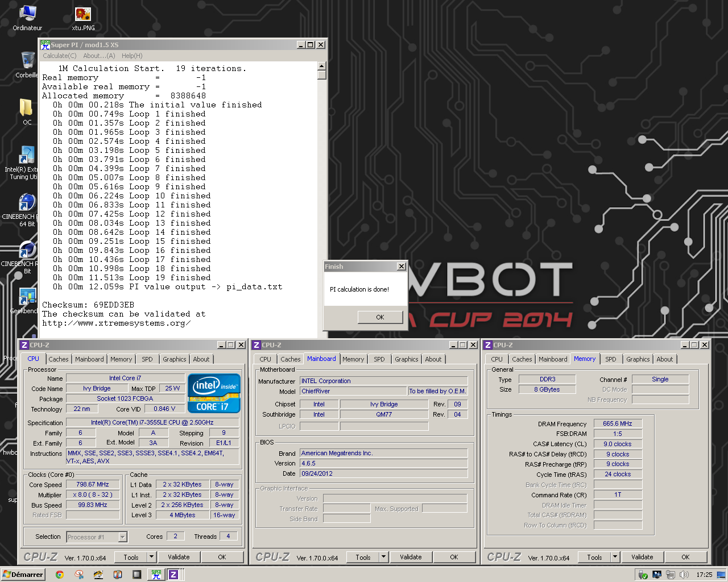728x582 pixels.
Task: Expand Tools dropdown arrow in CPU-Z CPU window
Action: pyautogui.click(x=152, y=557)
